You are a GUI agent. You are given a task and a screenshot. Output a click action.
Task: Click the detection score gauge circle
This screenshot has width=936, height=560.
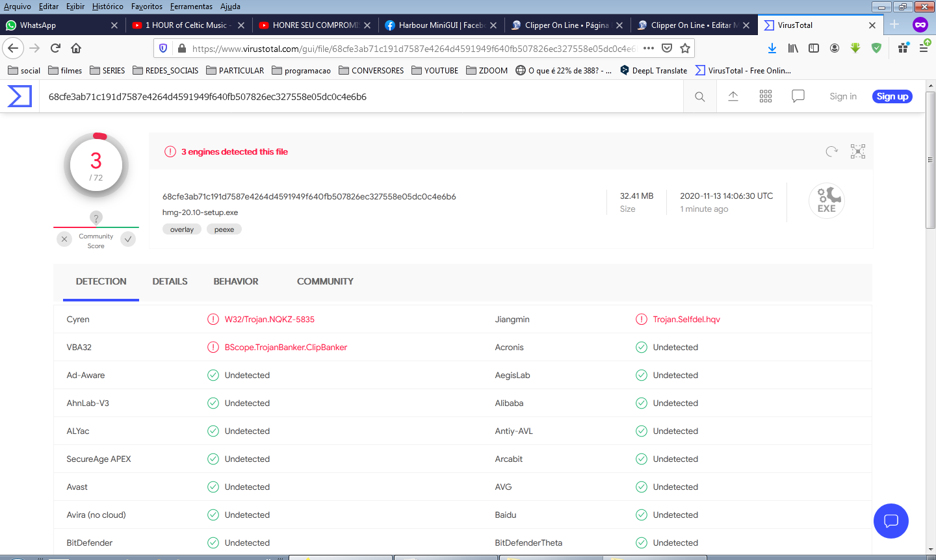[x=96, y=166]
